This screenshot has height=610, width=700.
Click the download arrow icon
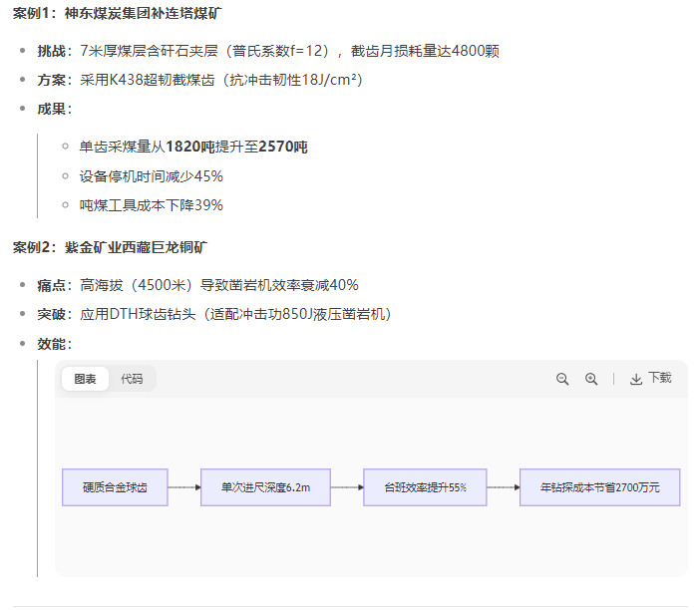(x=636, y=379)
